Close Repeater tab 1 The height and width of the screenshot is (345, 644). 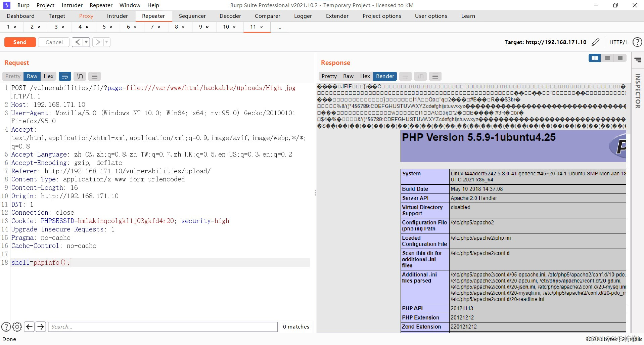coord(15,27)
